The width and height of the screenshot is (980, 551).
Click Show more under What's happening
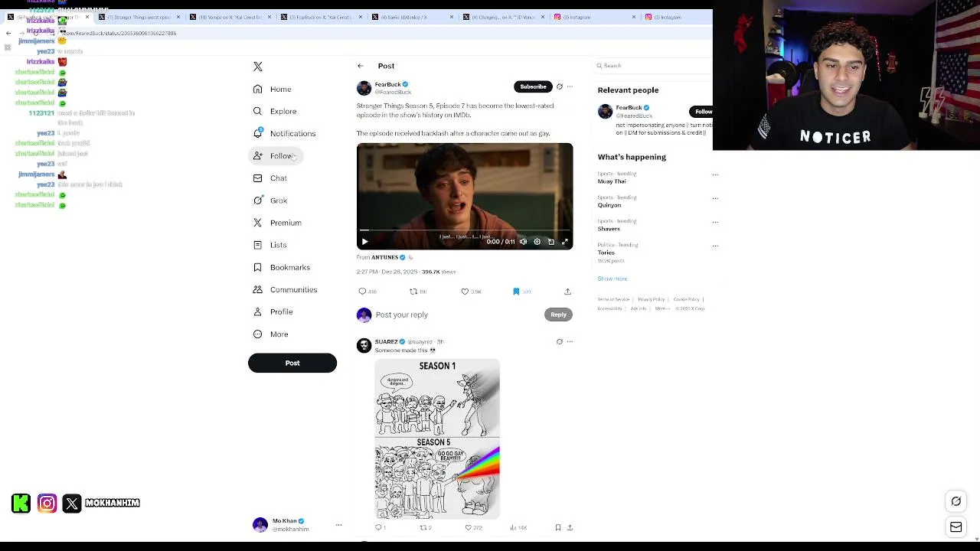(x=612, y=279)
